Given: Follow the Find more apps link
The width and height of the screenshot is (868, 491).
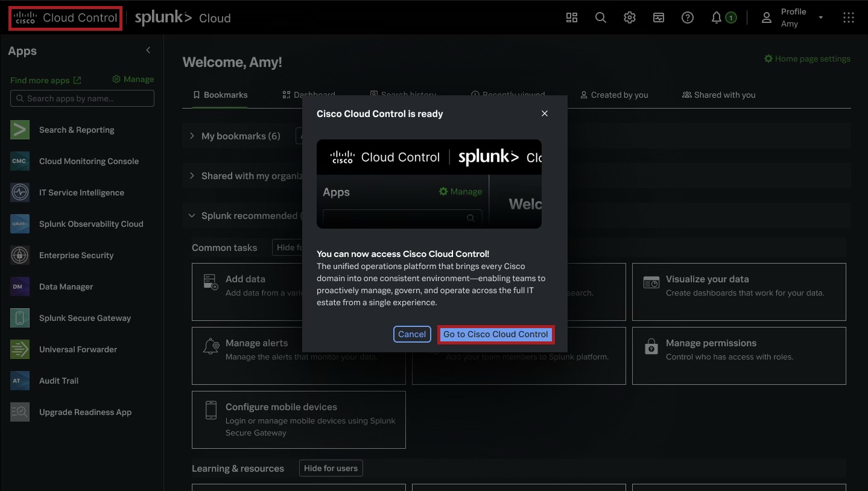Looking at the screenshot, I should tap(46, 80).
